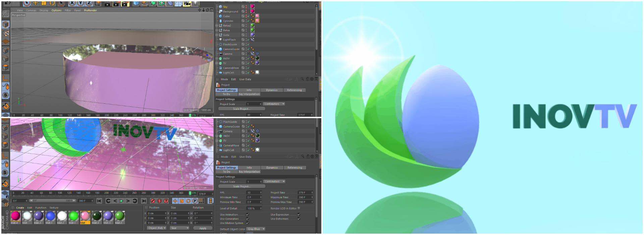Select the LightFlash object row
The width and height of the screenshot is (644, 235).
click(229, 40)
